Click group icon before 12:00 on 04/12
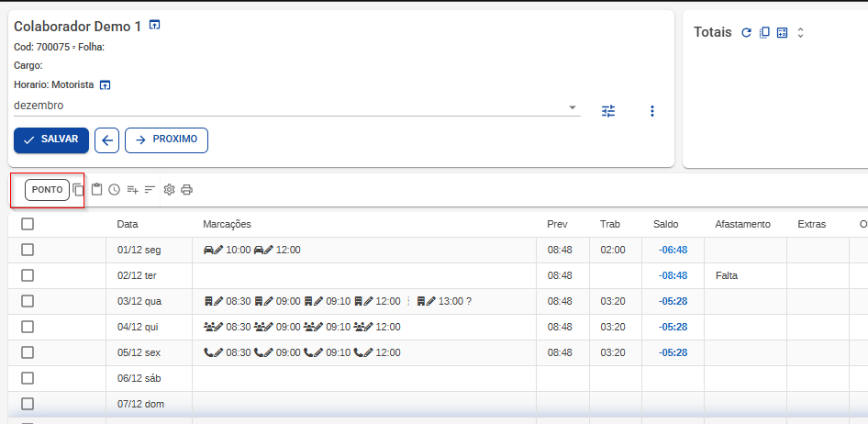 [359, 327]
